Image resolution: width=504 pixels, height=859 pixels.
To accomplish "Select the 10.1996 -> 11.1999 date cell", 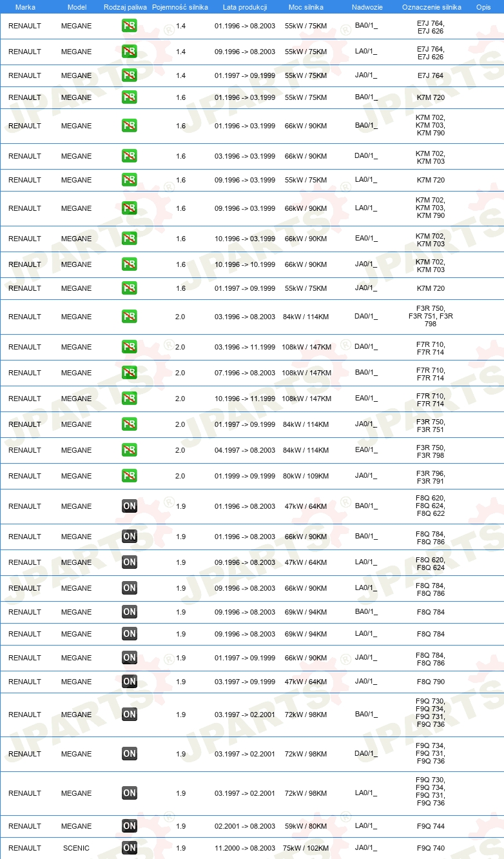I will click(245, 399).
